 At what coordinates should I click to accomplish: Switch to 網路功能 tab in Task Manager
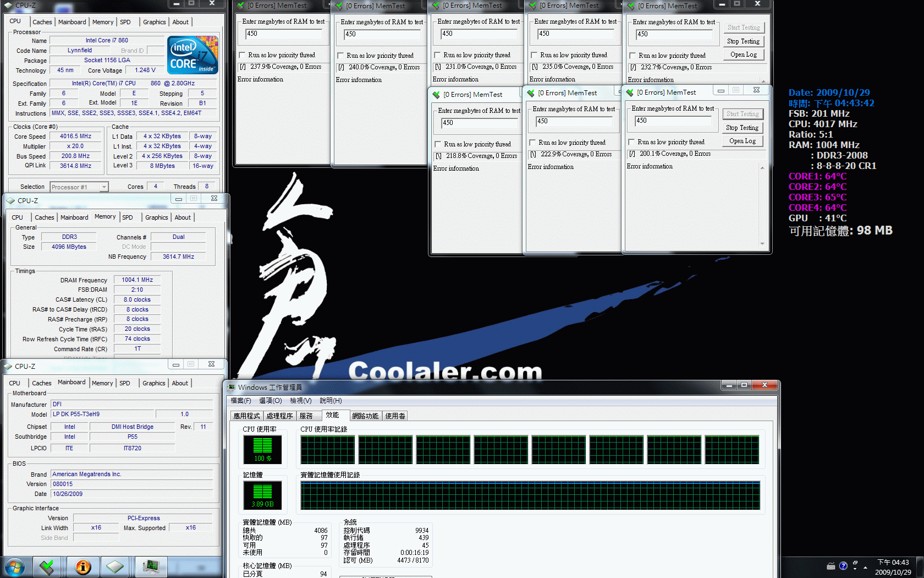(x=365, y=416)
